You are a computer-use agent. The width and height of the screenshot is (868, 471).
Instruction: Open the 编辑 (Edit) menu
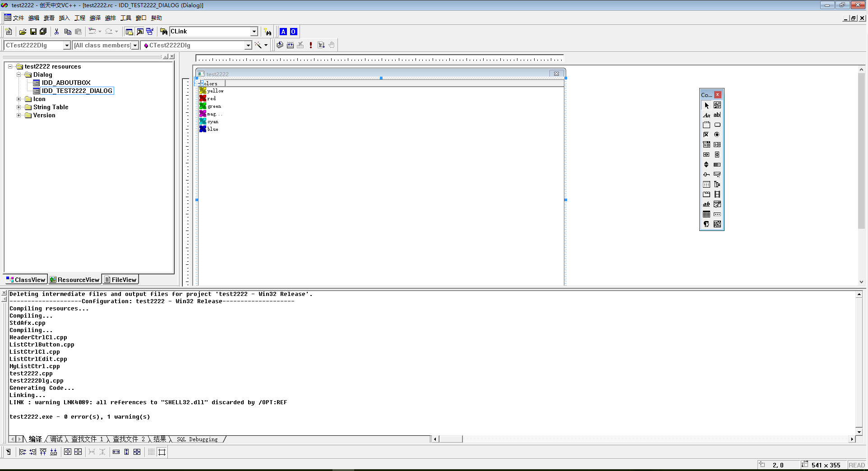(34, 18)
